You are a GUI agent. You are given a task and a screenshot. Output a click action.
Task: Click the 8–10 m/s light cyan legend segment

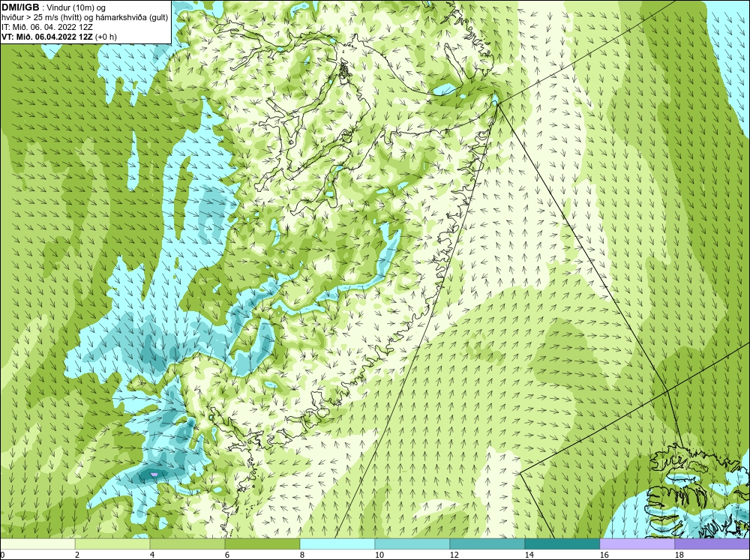click(x=337, y=544)
